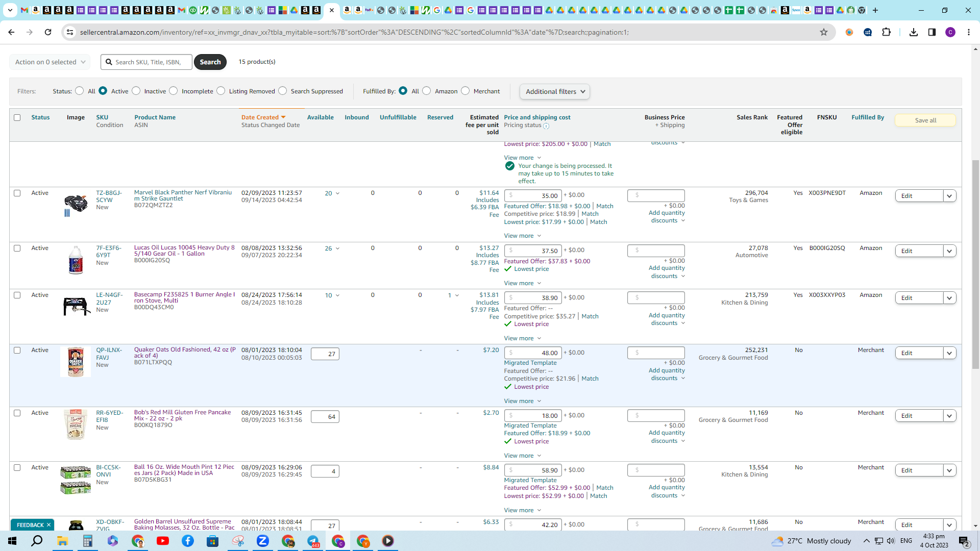This screenshot has height=551, width=980.
Task: Open the media player taskbar icon
Action: click(x=388, y=541)
